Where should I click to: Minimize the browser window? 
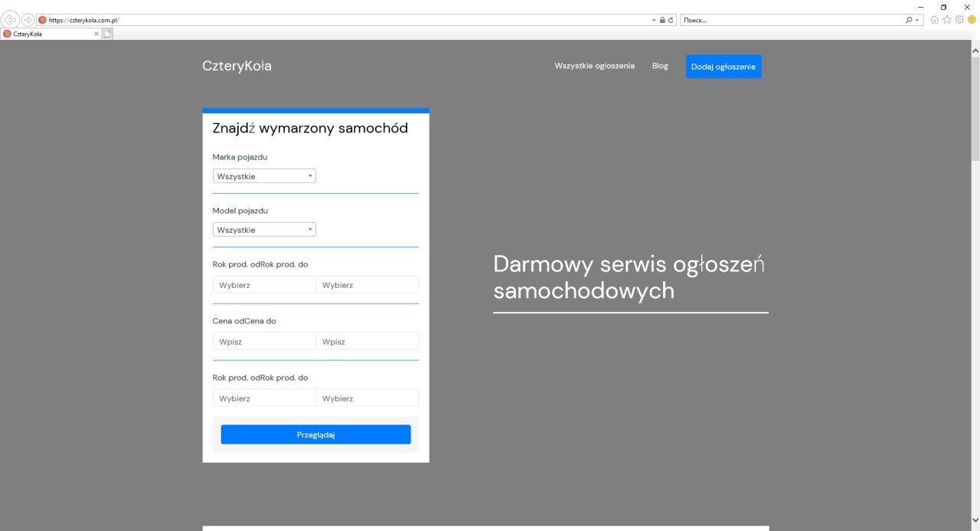921,6
